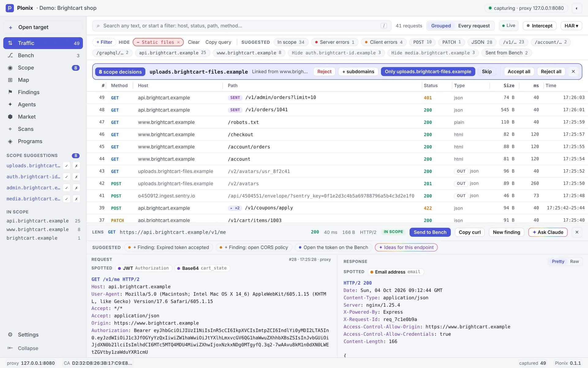Click the search and filter input
Image resolution: width=588 pixels, height=368 pixels.
pos(242,26)
